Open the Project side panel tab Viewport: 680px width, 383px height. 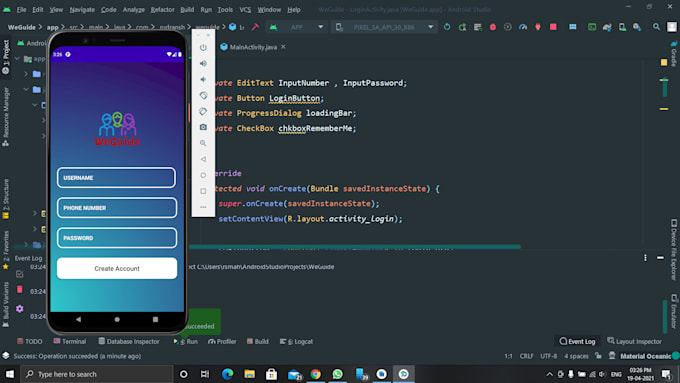pos(6,56)
